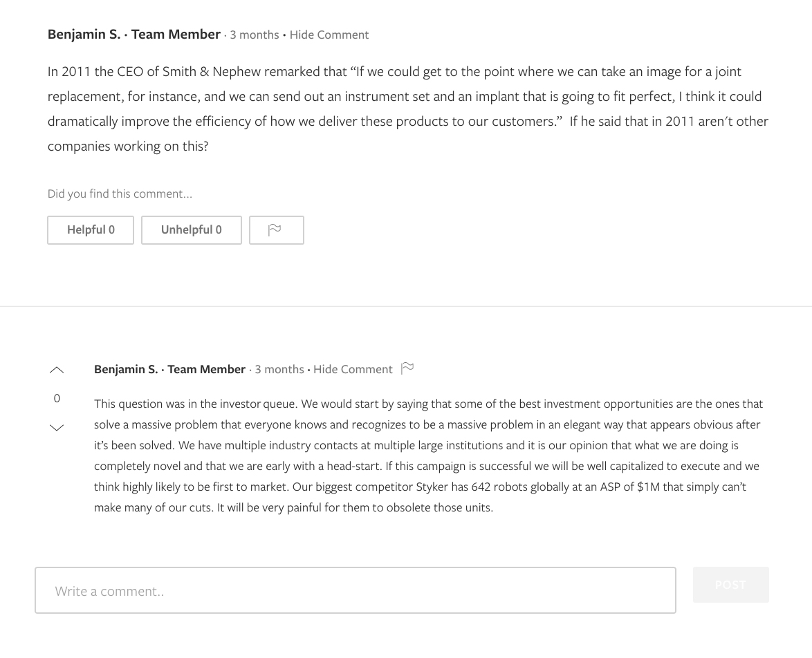812x658 pixels.
Task: Downvote the investor queue reply
Action: tap(57, 428)
